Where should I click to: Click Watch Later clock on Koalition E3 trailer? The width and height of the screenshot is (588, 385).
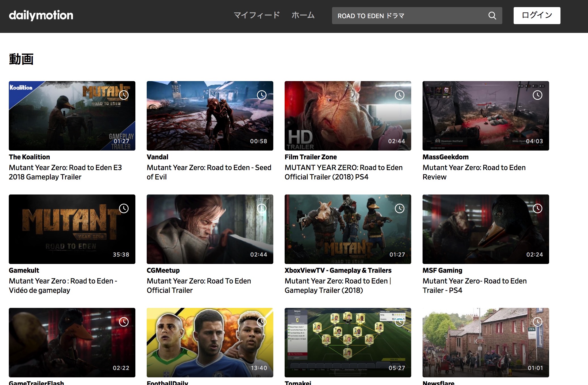[124, 95]
